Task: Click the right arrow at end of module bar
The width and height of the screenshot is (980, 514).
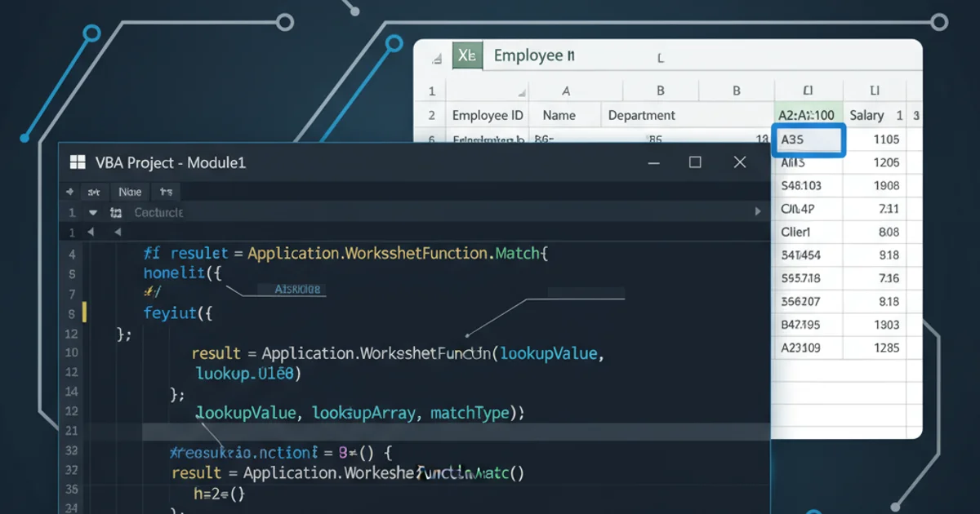Action: 757,212
